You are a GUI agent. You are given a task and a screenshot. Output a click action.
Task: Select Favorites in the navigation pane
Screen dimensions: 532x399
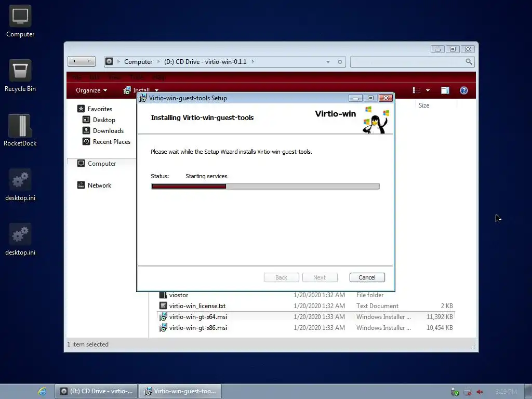pyautogui.click(x=100, y=109)
